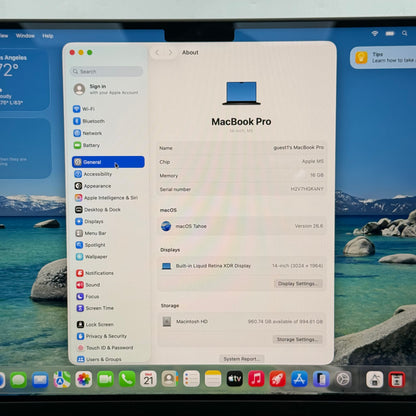
Task: Open Maps from the Dock
Action: click(62, 379)
